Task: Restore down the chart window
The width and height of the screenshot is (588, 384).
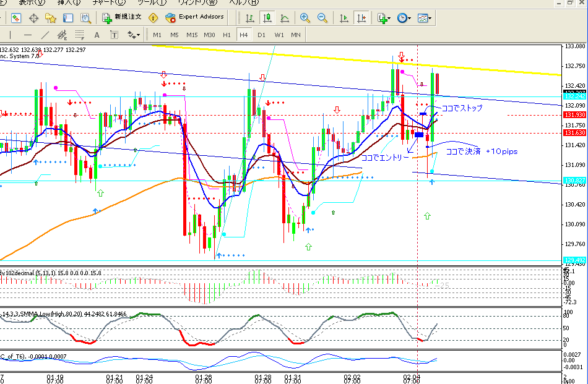Action: tap(571, 2)
